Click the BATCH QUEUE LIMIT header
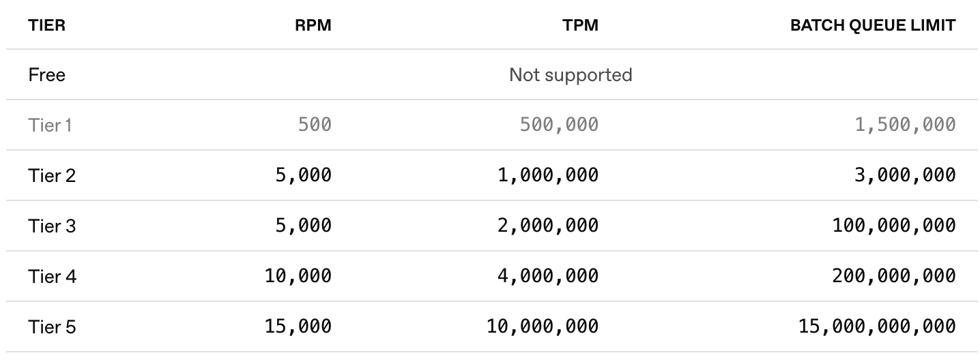The width and height of the screenshot is (980, 364). 872,25
